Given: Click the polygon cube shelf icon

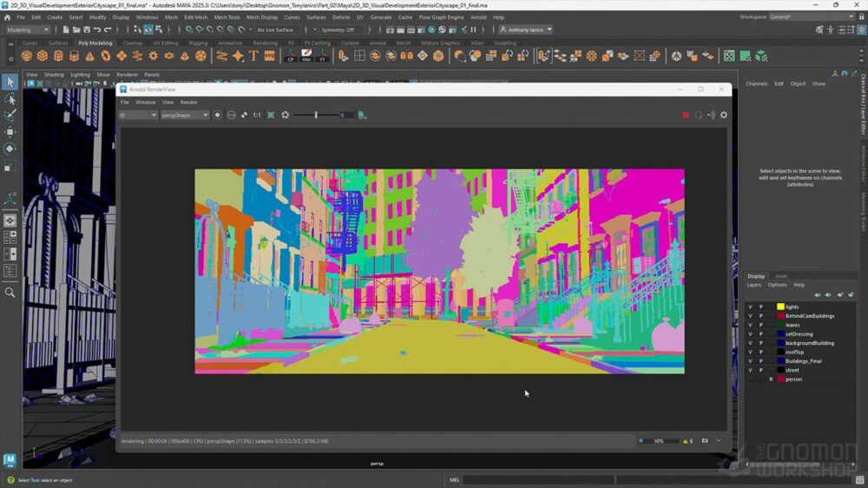Looking at the screenshot, I should pyautogui.click(x=43, y=56).
